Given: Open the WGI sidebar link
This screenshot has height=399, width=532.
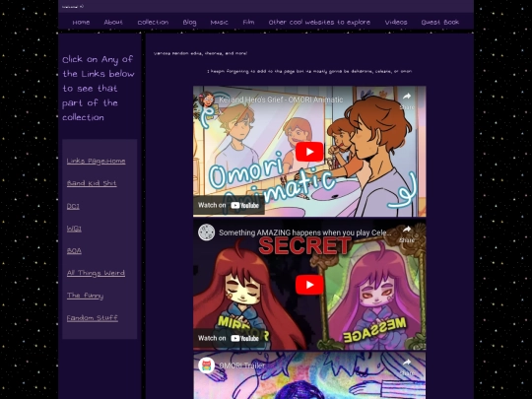Looking at the screenshot, I should (74, 229).
